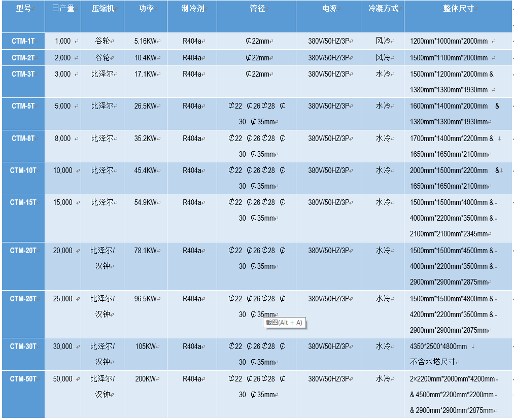Click the 制冷剂 column header
Screen dimensions: 514x420
click(x=192, y=9)
